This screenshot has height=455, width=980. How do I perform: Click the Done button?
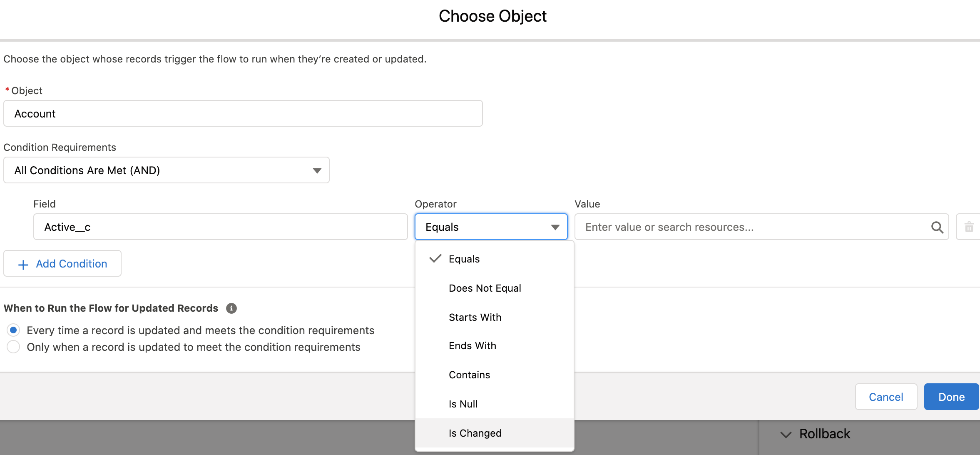[x=951, y=396]
